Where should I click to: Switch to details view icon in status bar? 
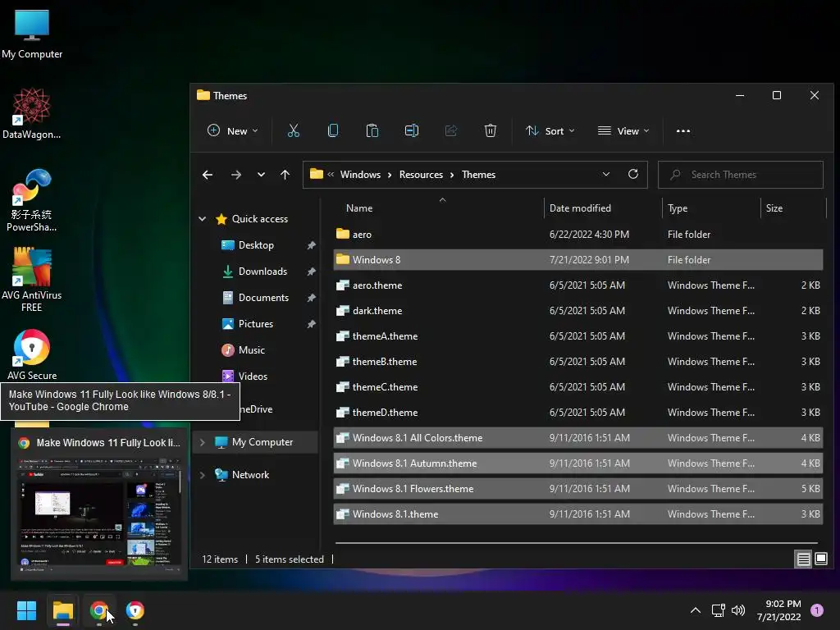[x=804, y=559]
